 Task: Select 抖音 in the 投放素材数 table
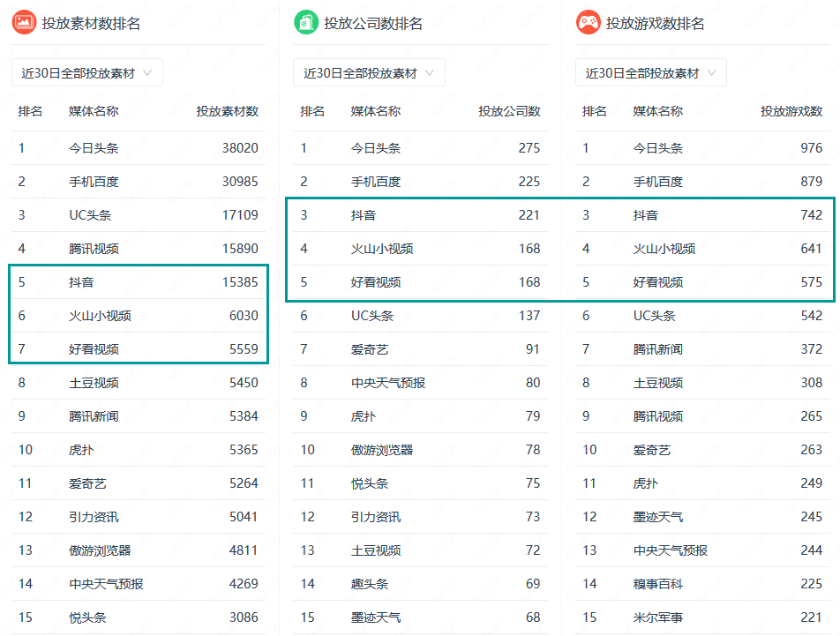coord(81,282)
